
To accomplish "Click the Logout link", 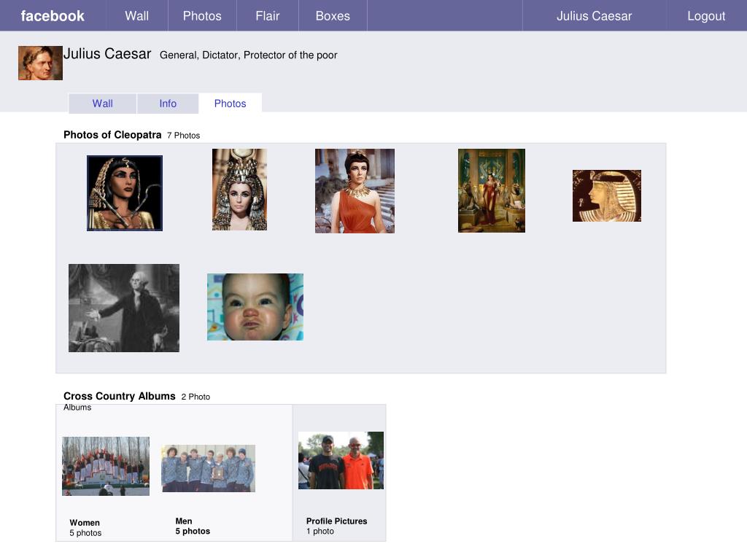I will pos(706,16).
